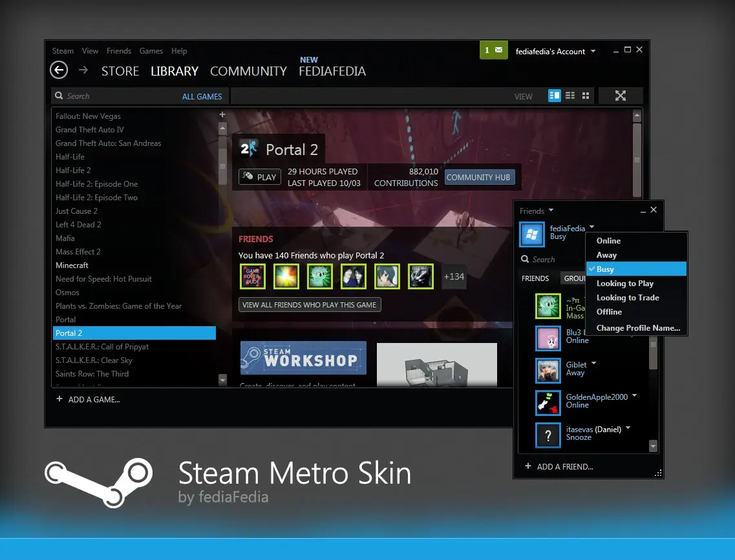Set status to Online
This screenshot has height=560, width=735.
pyautogui.click(x=637, y=241)
